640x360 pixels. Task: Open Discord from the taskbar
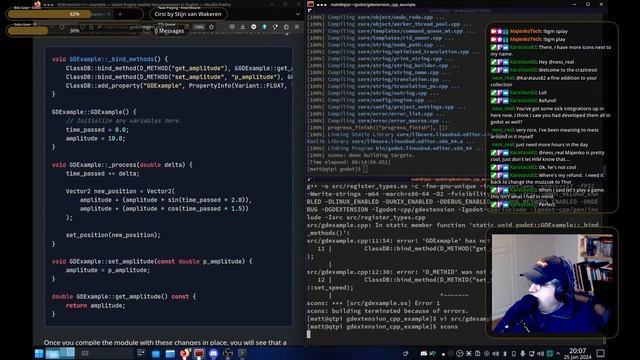[213, 353]
